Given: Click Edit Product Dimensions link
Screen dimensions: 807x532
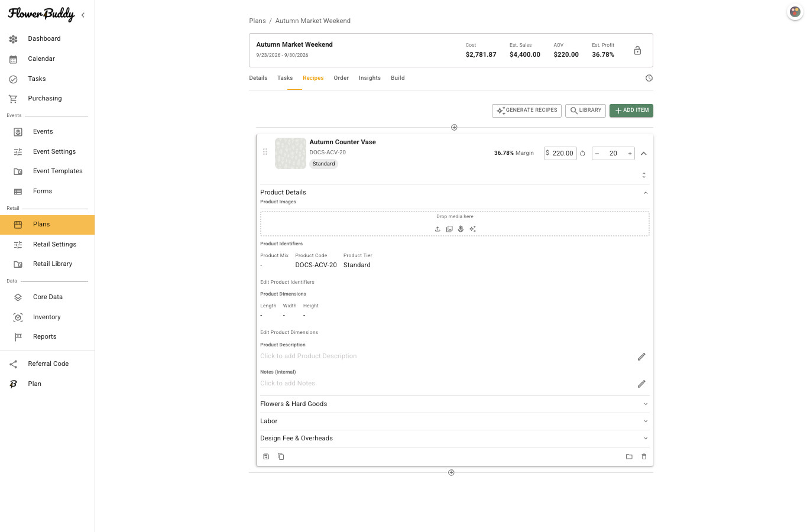Looking at the screenshot, I should click(x=289, y=332).
